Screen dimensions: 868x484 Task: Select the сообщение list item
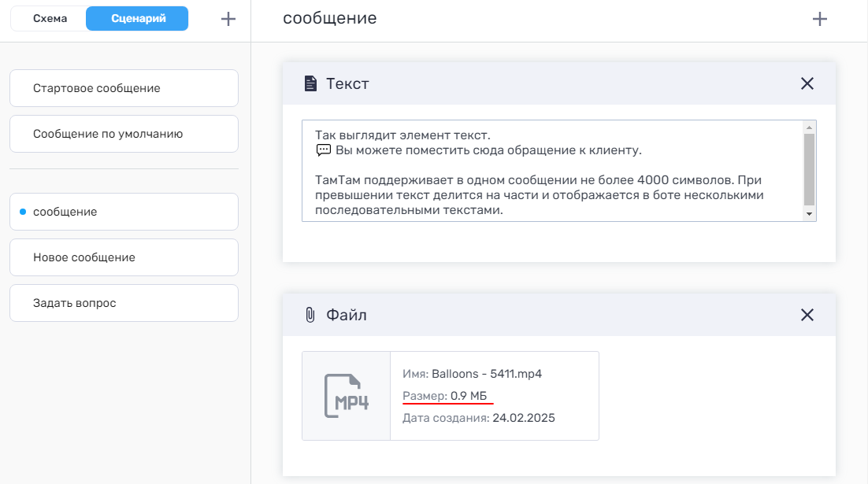coord(124,212)
